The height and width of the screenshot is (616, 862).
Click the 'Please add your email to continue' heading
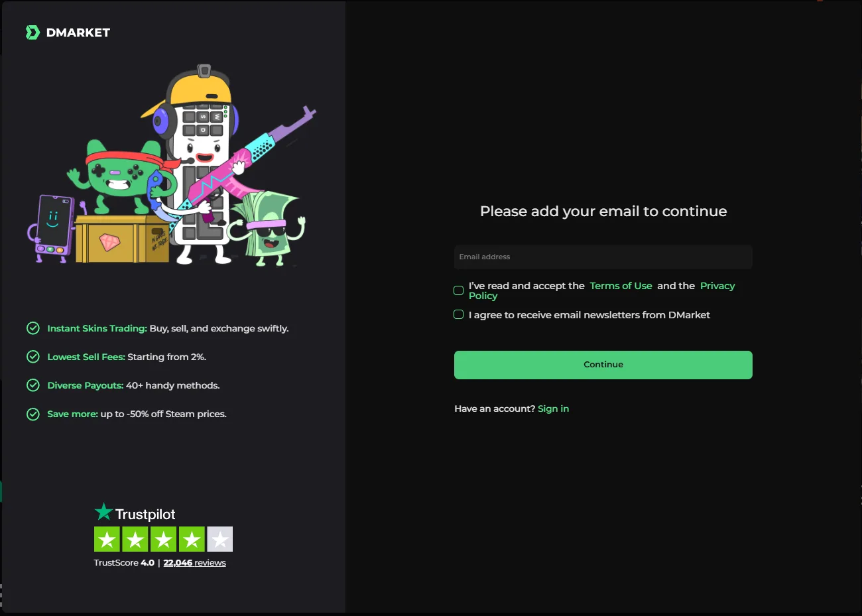click(603, 211)
